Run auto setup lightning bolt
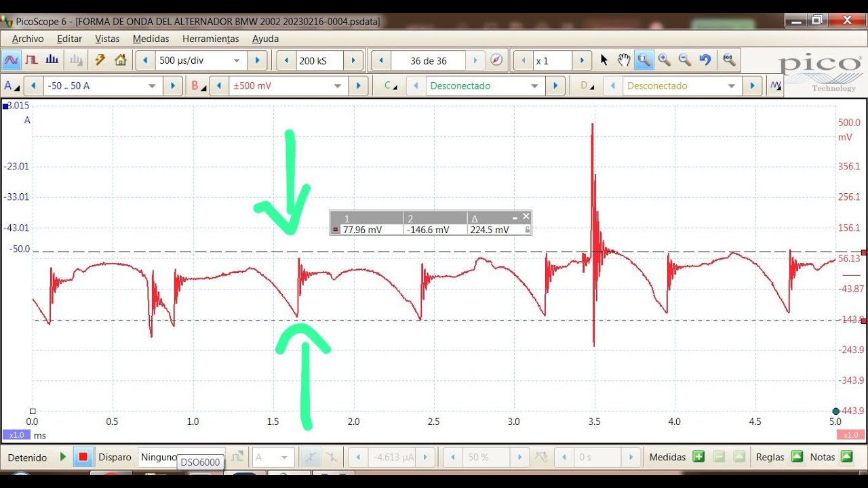The height and width of the screenshot is (488, 868). [x=100, y=60]
